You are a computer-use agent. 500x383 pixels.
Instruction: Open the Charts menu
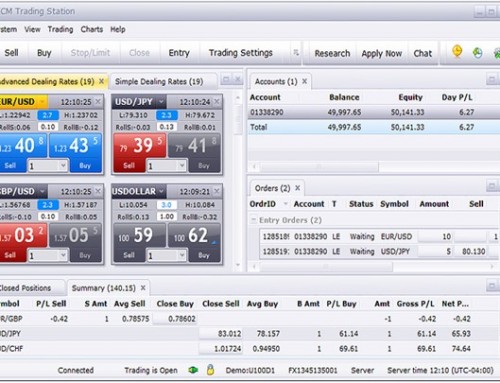click(x=92, y=29)
